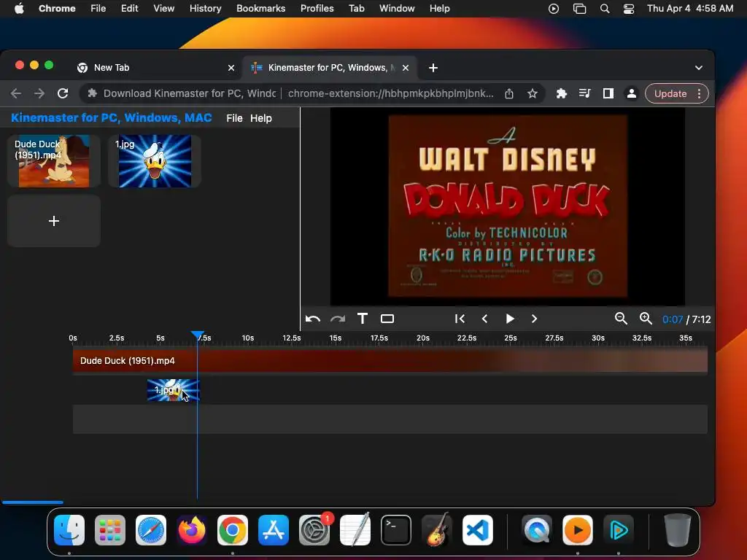The height and width of the screenshot is (560, 747).
Task: Click the address bar URL
Action: [391, 93]
